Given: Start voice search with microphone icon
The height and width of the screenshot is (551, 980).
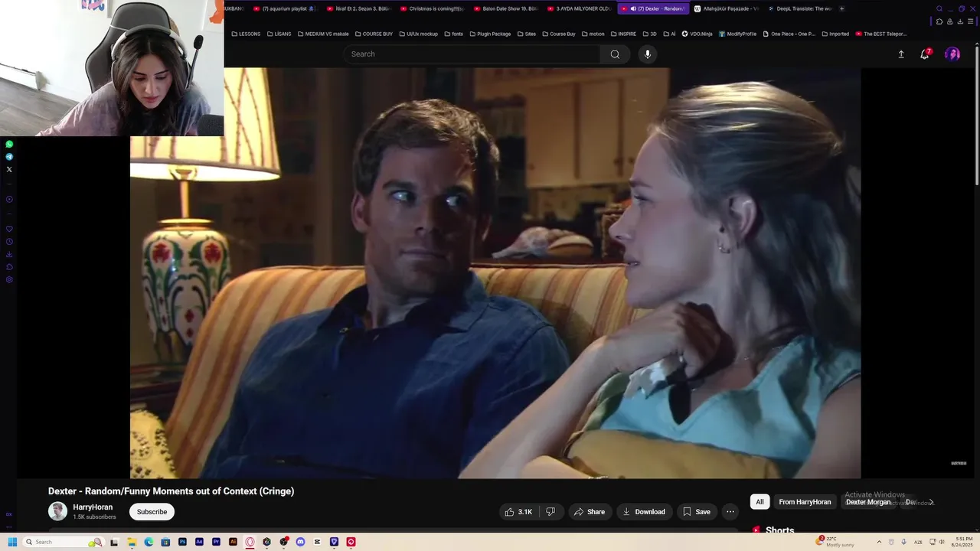Looking at the screenshot, I should click(648, 54).
